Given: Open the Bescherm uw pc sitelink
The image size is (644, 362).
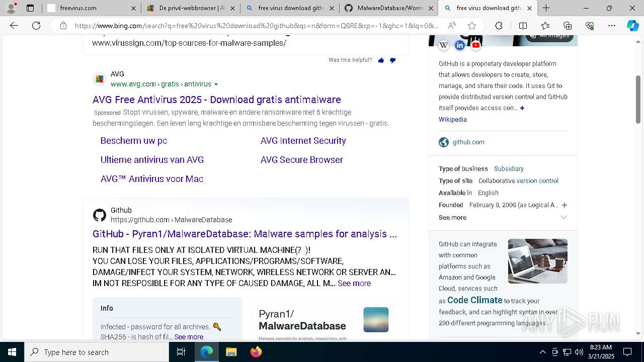Looking at the screenshot, I should coord(134,141).
